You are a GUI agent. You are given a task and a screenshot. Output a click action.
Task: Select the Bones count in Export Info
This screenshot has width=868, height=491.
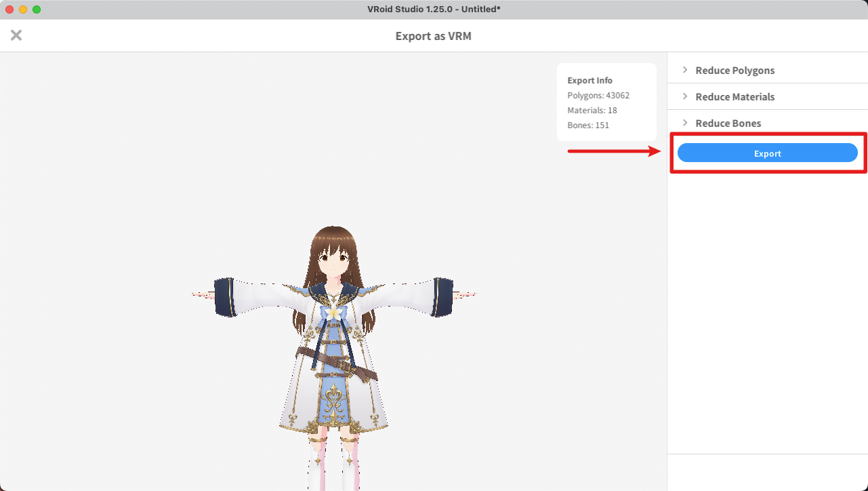click(x=587, y=125)
